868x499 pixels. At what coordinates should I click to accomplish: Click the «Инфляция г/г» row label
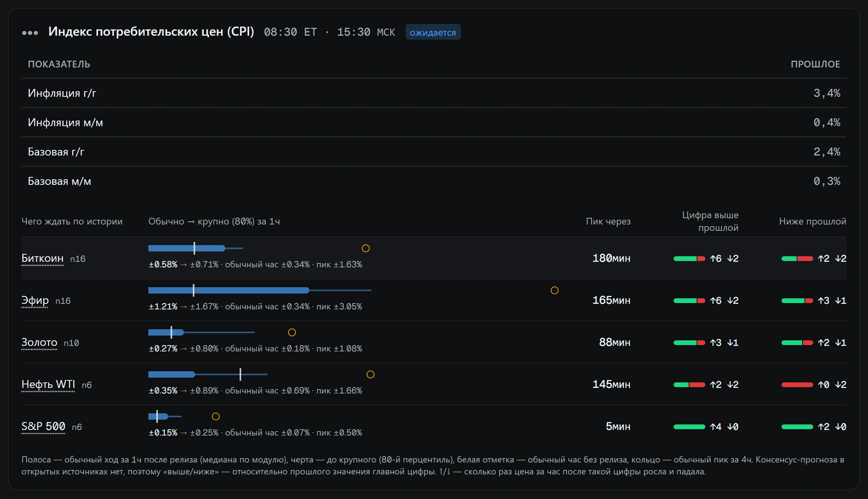62,93
